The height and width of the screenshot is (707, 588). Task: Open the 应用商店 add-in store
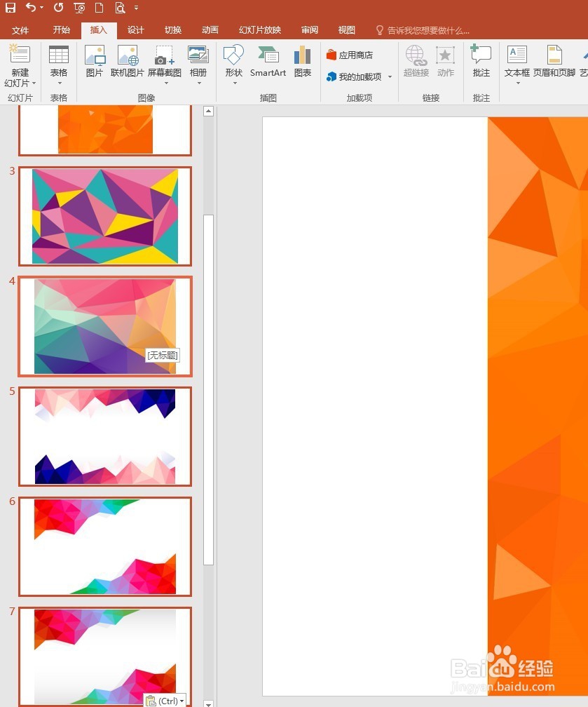(350, 55)
